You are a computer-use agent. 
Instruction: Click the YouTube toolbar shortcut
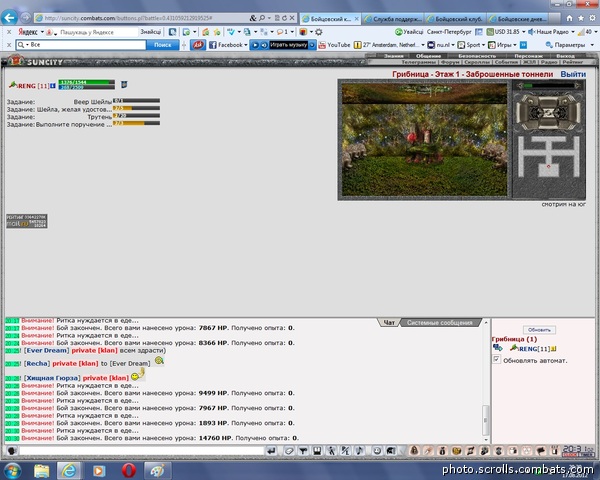pos(334,45)
